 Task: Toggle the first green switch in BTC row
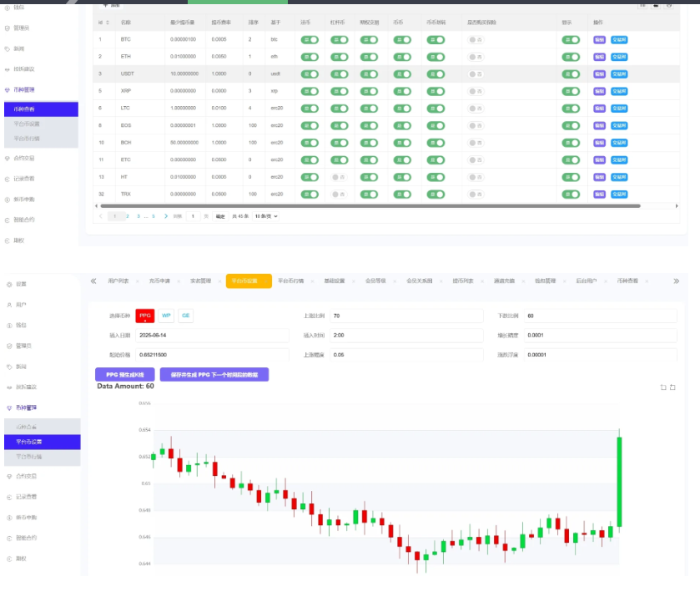309,39
